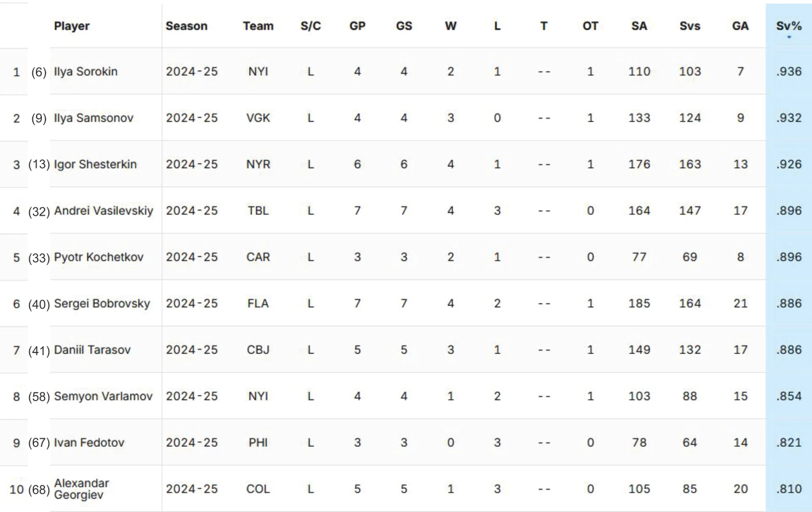
Task: Open Ivan Fedotov player page
Action: click(89, 442)
